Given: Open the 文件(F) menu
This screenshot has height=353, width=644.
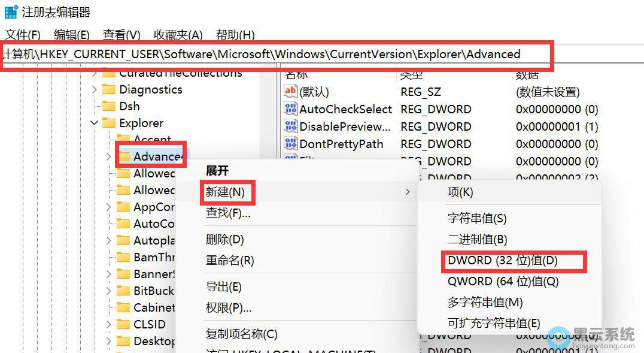Looking at the screenshot, I should (x=23, y=35).
